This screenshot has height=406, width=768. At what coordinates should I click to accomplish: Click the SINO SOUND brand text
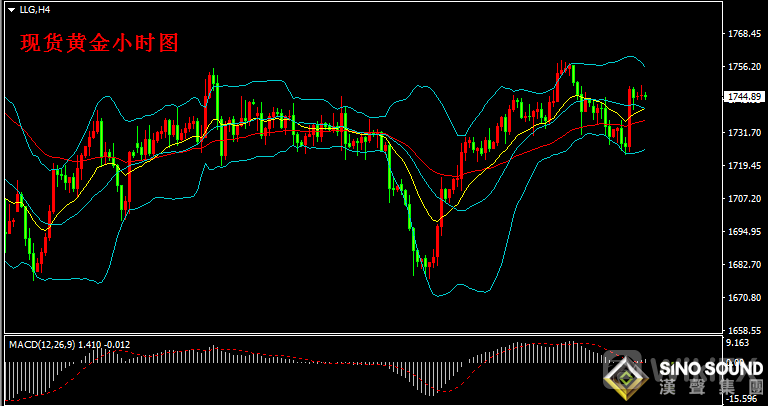pyautogui.click(x=710, y=369)
